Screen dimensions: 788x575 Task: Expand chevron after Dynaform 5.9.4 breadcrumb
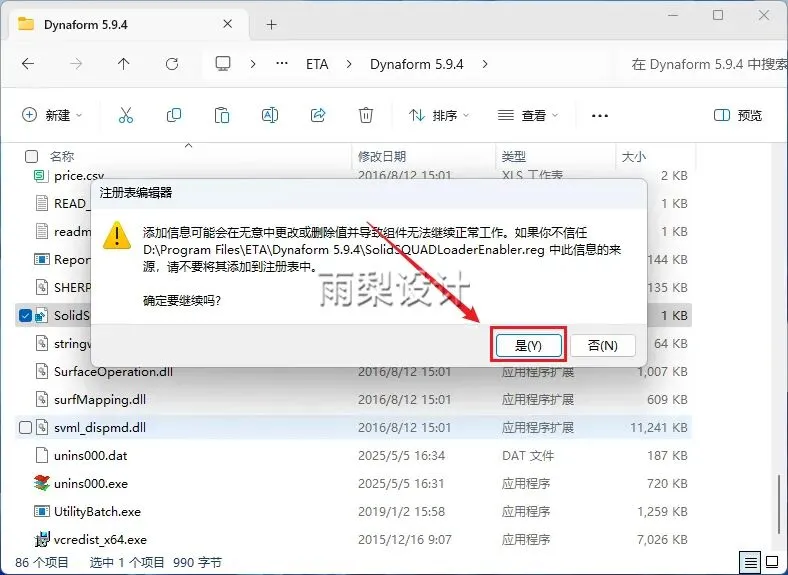pyautogui.click(x=485, y=64)
